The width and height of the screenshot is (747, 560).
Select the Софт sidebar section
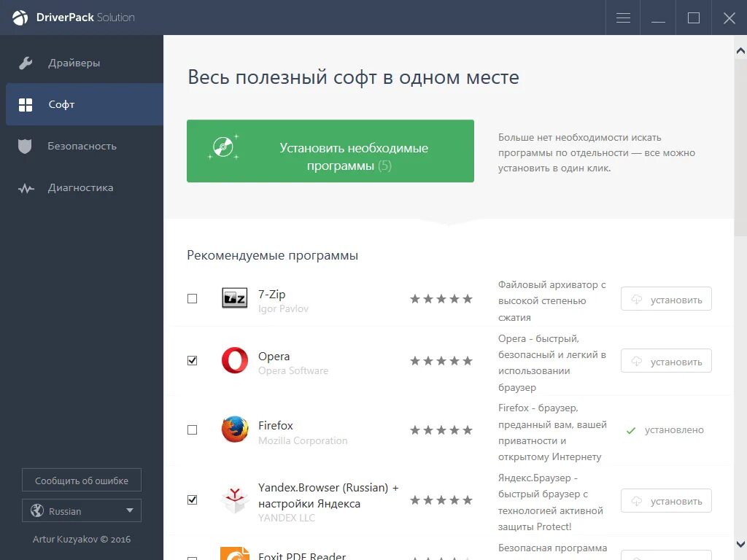coord(85,104)
